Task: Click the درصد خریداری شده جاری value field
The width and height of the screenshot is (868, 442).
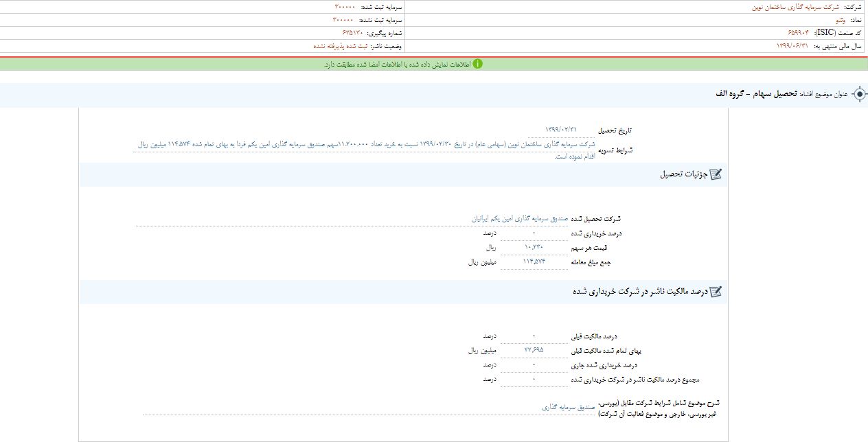Action: click(x=534, y=365)
